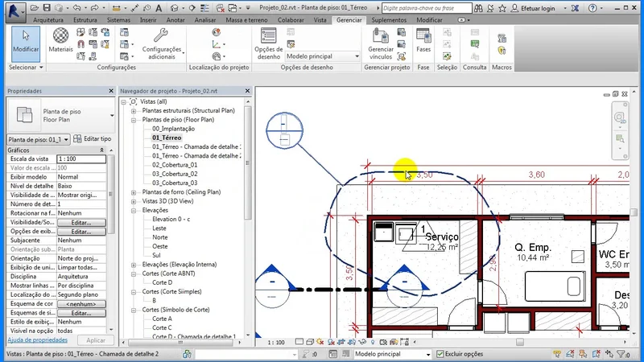Click the Escala da vista 1:100 field
The height and width of the screenshot is (362, 644).
82,159
